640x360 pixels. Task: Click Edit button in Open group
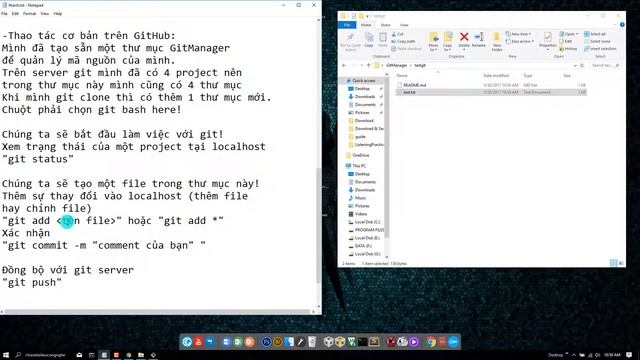click(565, 42)
